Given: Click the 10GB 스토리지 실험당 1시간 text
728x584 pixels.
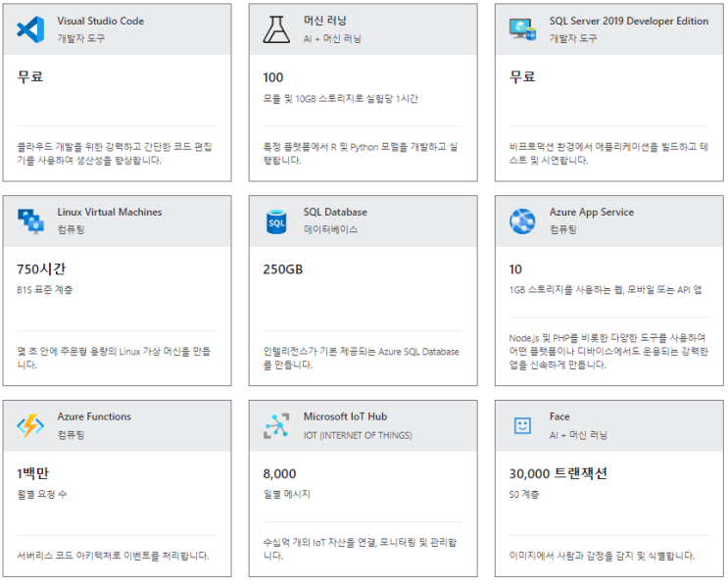Looking at the screenshot, I should point(341,98).
